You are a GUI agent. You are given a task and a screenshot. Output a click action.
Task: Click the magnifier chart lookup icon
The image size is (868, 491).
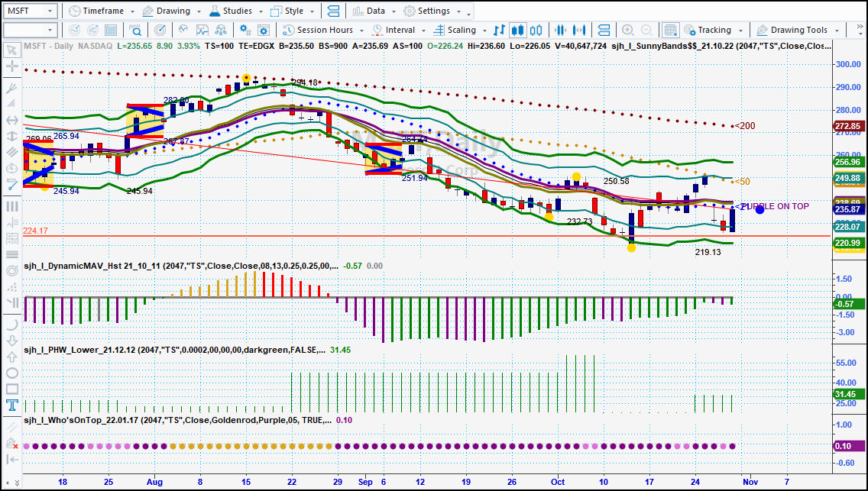(136, 30)
